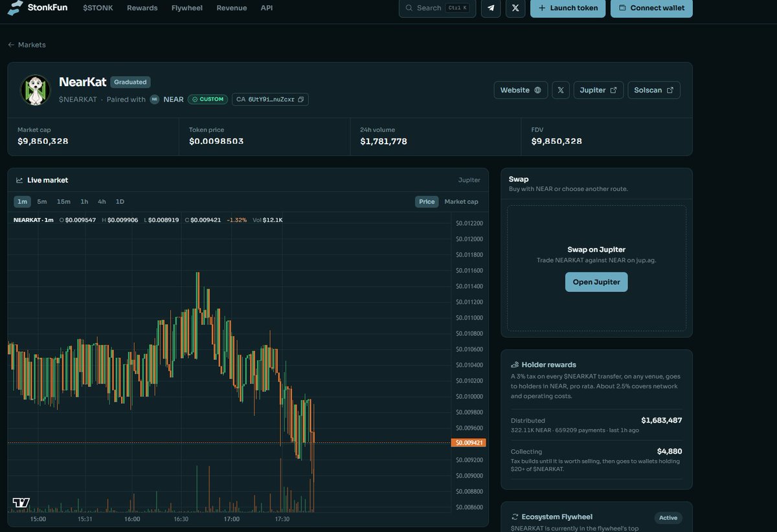Click the TradingView logo on chart
The height and width of the screenshot is (532, 777).
click(21, 502)
